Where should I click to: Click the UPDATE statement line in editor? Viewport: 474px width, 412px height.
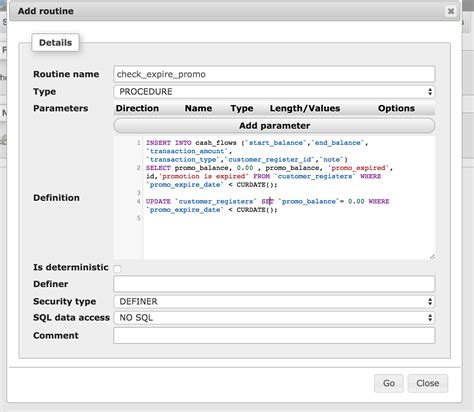[x=267, y=201]
